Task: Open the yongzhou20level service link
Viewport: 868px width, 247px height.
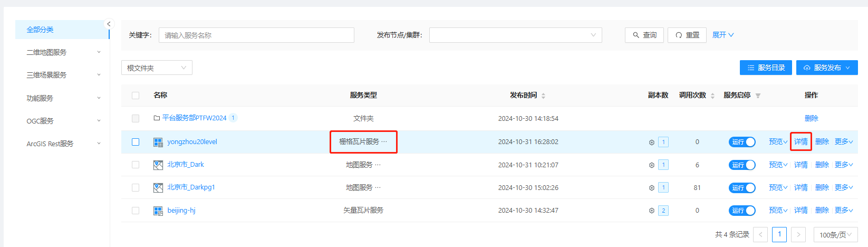Action: 192,142
